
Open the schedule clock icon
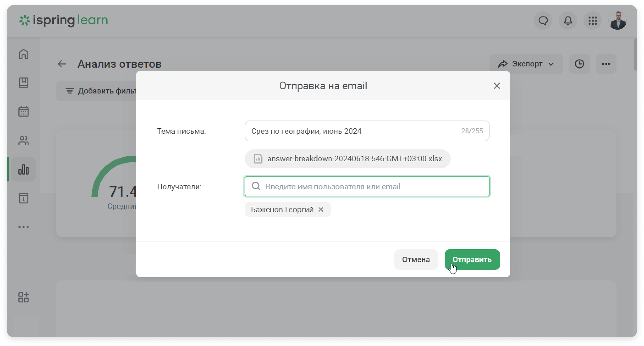pos(579,64)
